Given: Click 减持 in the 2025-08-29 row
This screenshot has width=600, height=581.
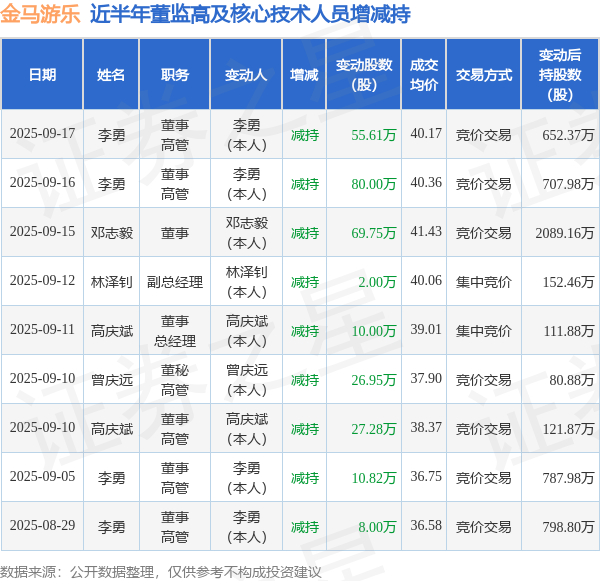Looking at the screenshot, I should click(305, 527).
